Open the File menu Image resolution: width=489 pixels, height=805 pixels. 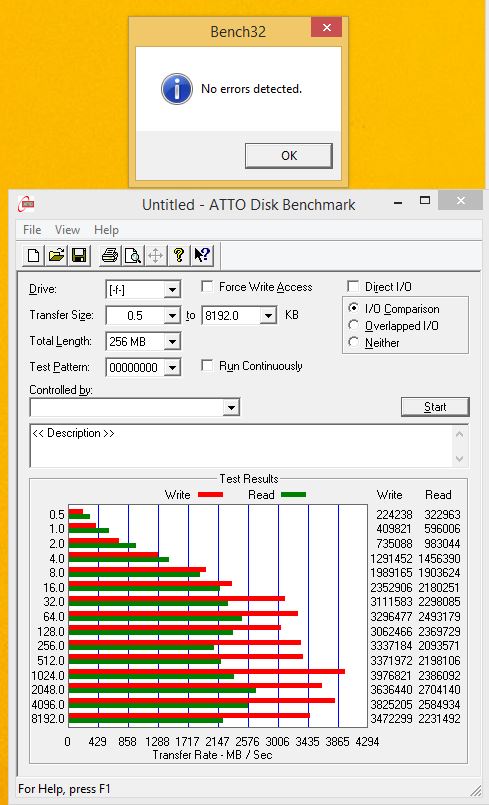(x=32, y=230)
